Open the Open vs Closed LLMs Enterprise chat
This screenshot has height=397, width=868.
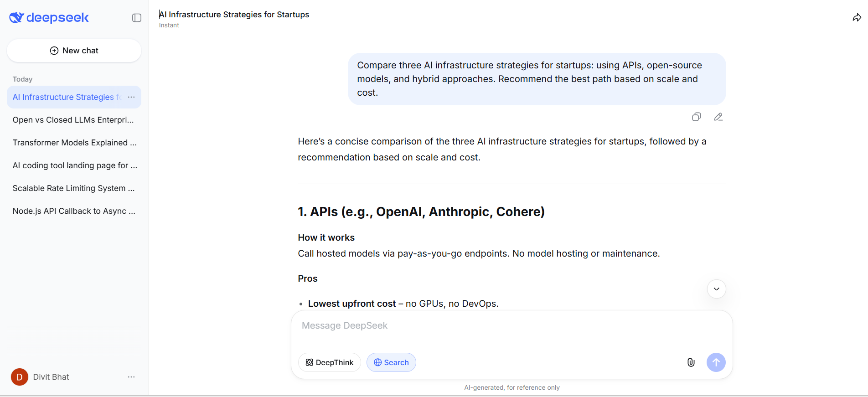click(x=74, y=120)
